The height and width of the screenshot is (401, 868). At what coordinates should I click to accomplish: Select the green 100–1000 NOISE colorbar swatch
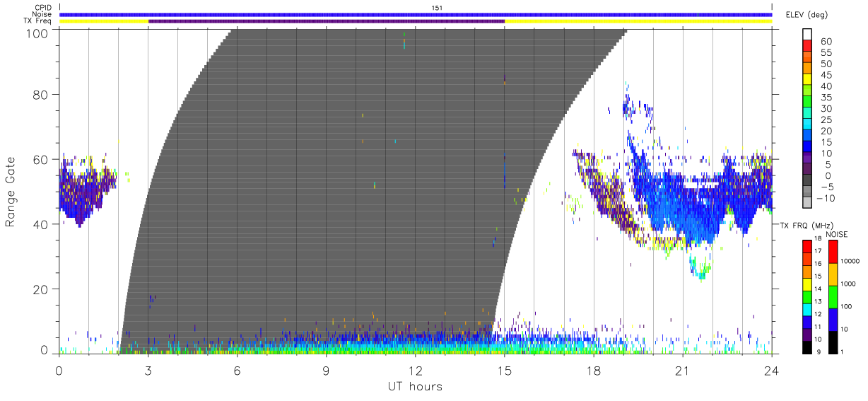[833, 297]
